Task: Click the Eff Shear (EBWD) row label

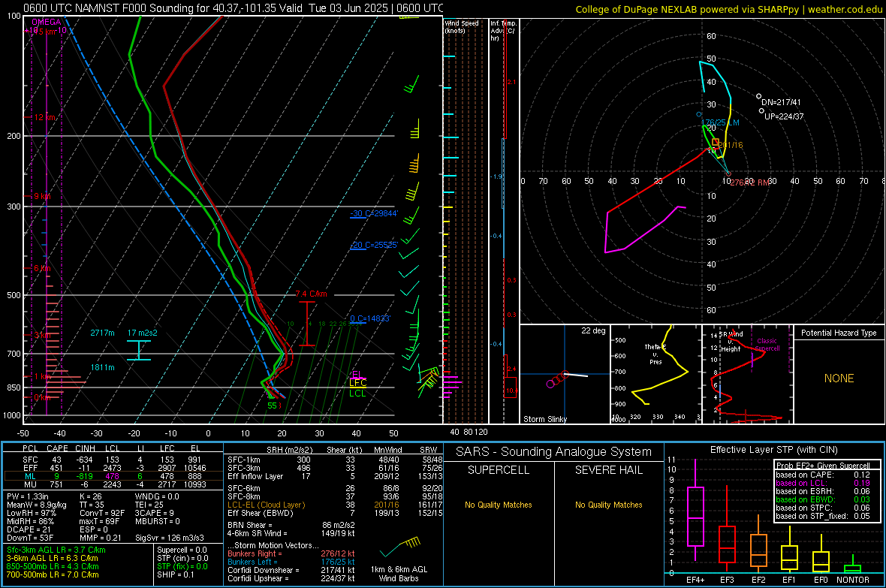Action: click(x=260, y=513)
